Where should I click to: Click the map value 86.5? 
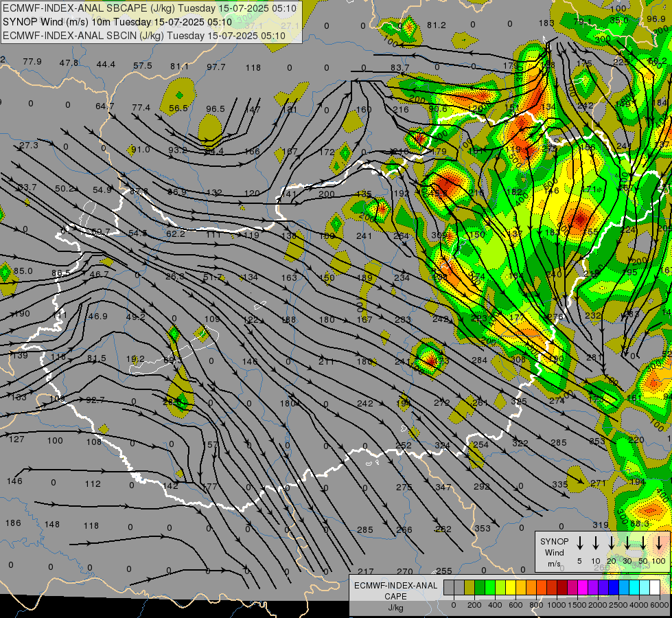[61, 273]
